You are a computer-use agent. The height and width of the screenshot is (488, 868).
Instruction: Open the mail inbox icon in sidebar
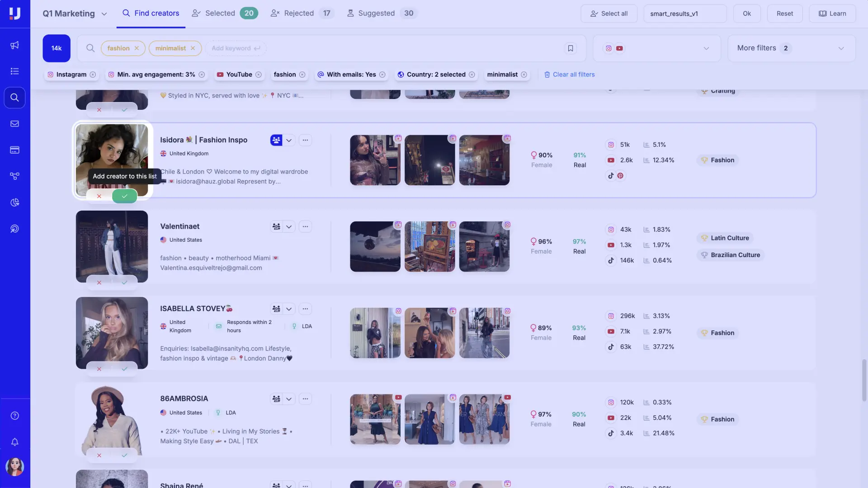(14, 124)
